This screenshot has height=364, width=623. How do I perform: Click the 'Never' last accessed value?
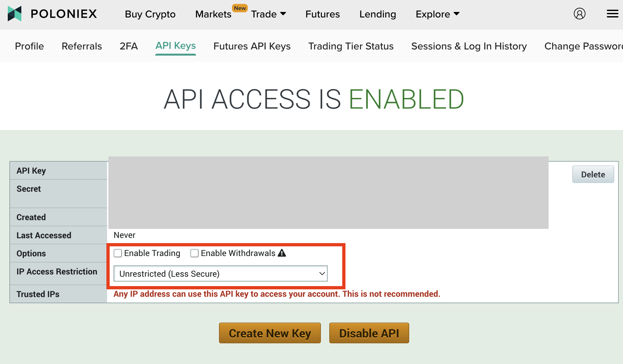[125, 235]
